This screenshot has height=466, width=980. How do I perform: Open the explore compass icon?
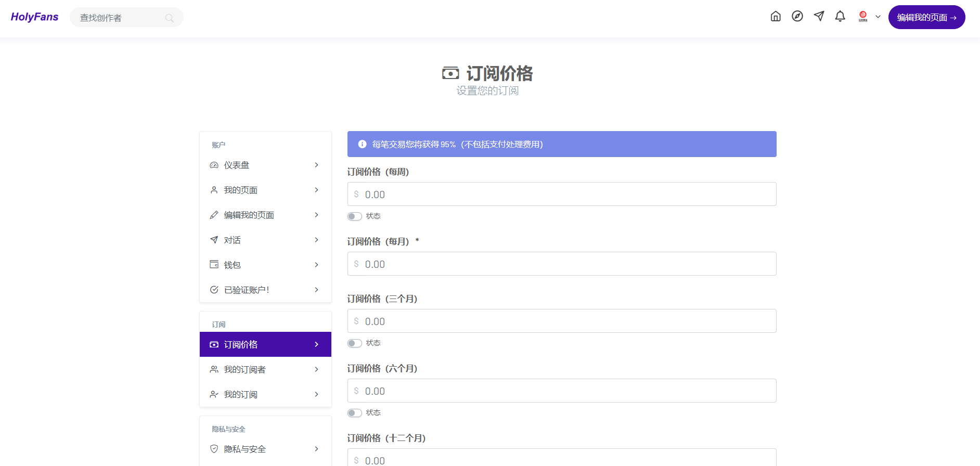pos(797,17)
